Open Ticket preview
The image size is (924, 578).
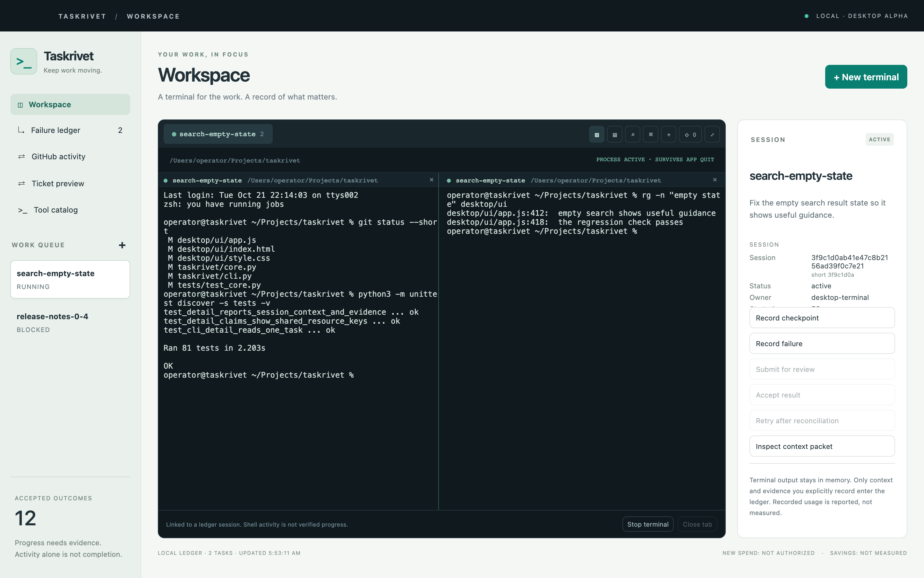(x=70, y=183)
